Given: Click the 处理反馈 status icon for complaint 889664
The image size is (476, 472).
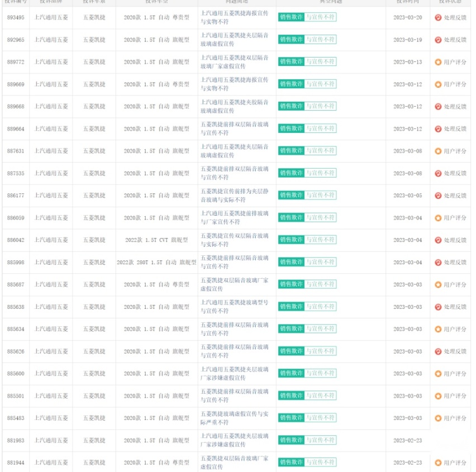Looking at the screenshot, I should click(x=438, y=128).
